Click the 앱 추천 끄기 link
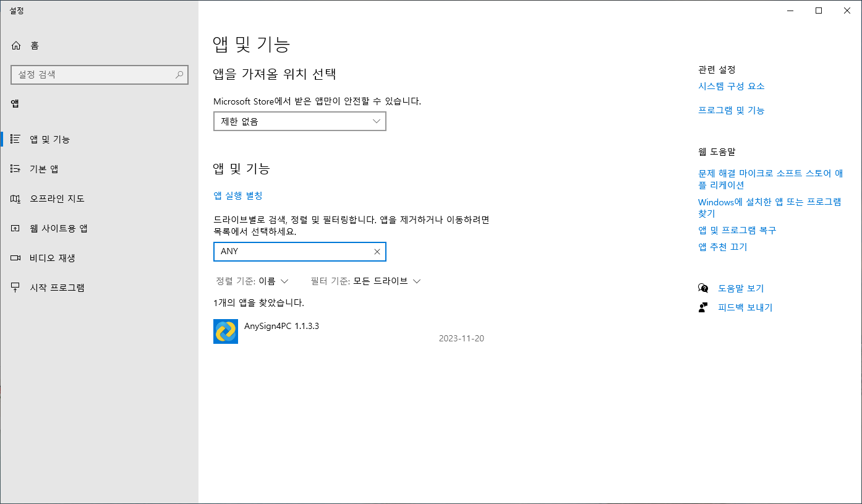The height and width of the screenshot is (504, 862). pyautogui.click(x=723, y=246)
